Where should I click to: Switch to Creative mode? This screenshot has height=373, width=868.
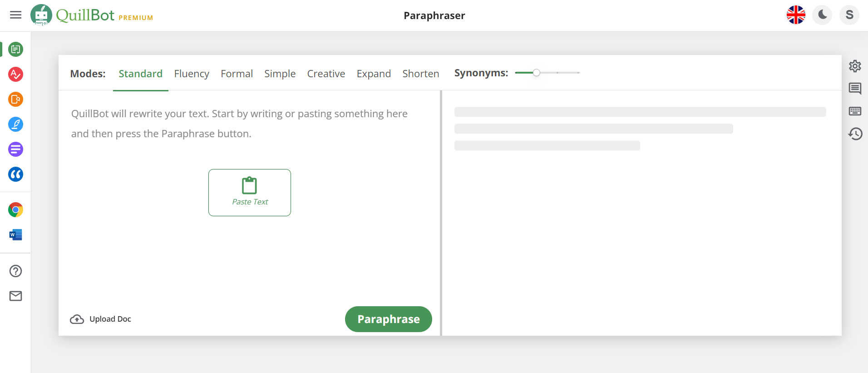coord(326,74)
